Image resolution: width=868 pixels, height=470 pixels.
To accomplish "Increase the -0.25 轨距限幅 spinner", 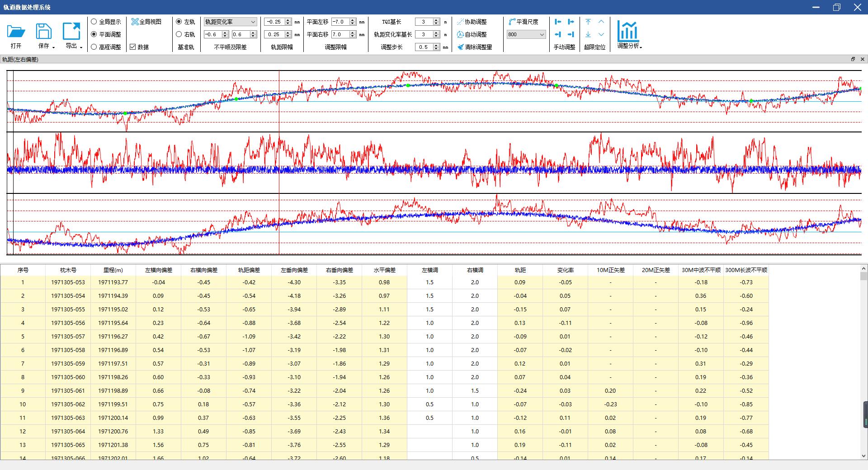I will click(288, 20).
